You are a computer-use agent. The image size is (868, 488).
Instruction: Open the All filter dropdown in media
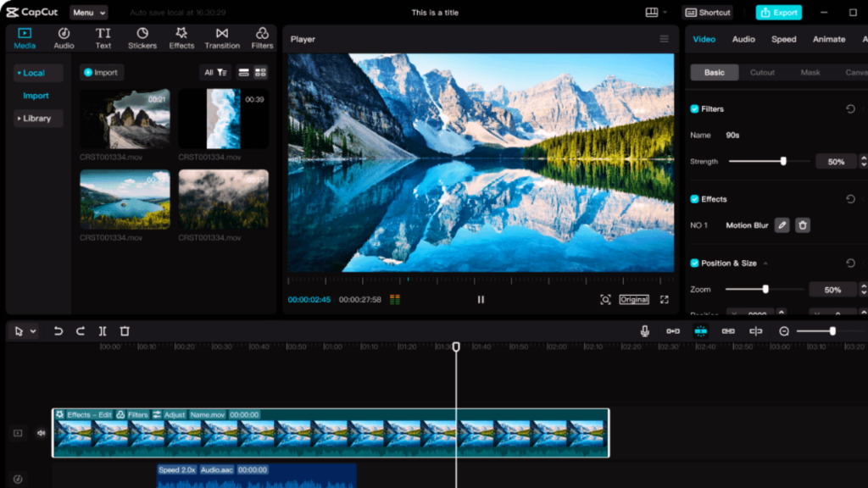pos(215,73)
